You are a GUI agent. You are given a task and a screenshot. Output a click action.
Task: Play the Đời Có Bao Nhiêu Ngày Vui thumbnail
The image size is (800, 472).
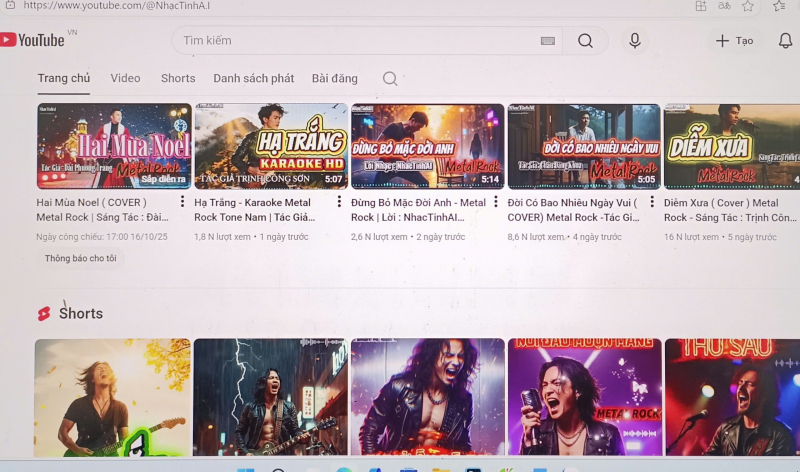coord(584,146)
